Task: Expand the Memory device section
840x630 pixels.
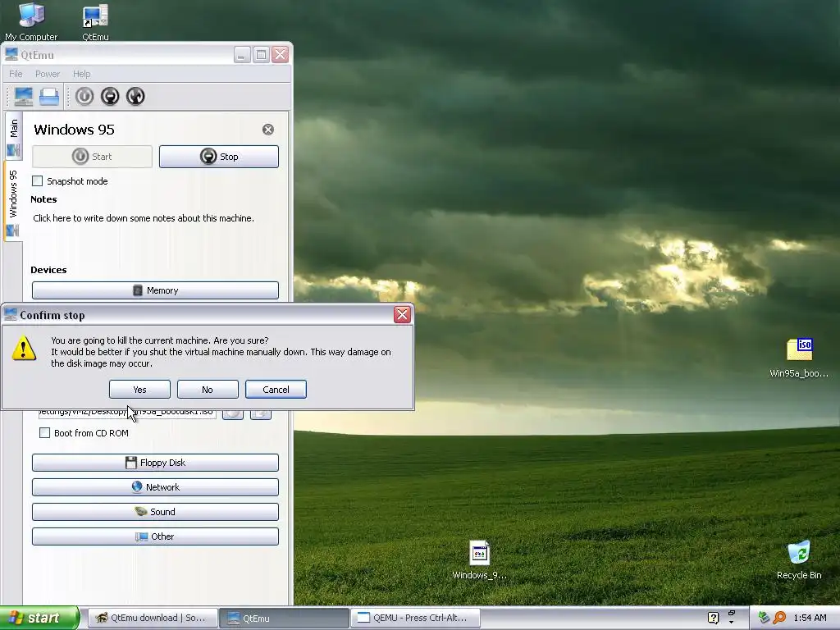Action: (155, 290)
